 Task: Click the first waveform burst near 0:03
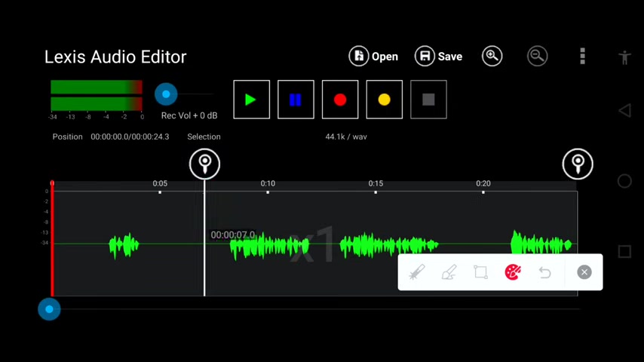point(124,245)
